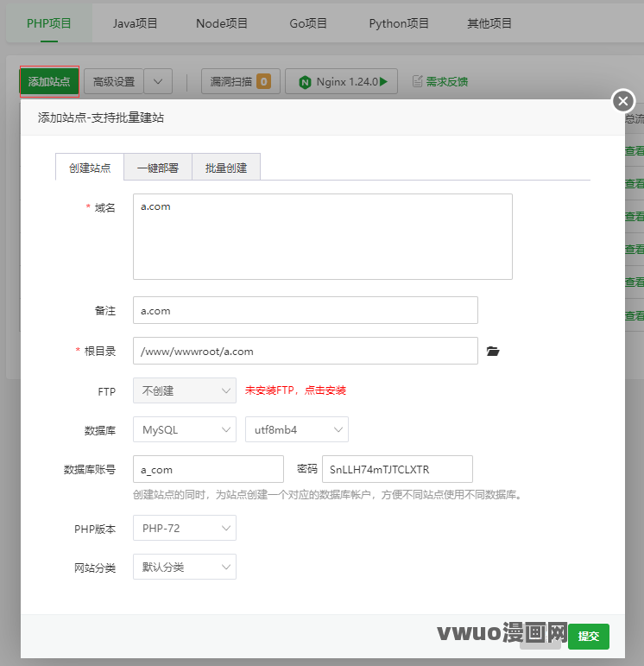
Task: Open the 需求反馈 link
Action: click(447, 81)
